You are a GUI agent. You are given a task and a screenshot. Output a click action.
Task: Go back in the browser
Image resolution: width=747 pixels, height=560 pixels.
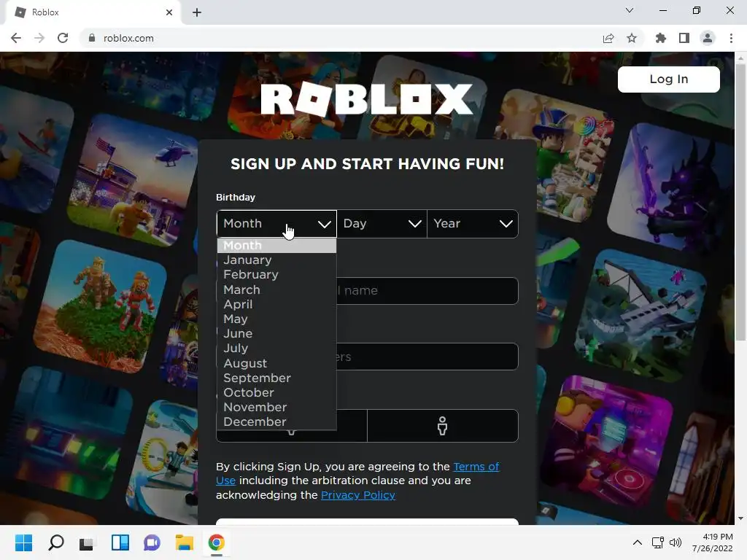(x=16, y=38)
